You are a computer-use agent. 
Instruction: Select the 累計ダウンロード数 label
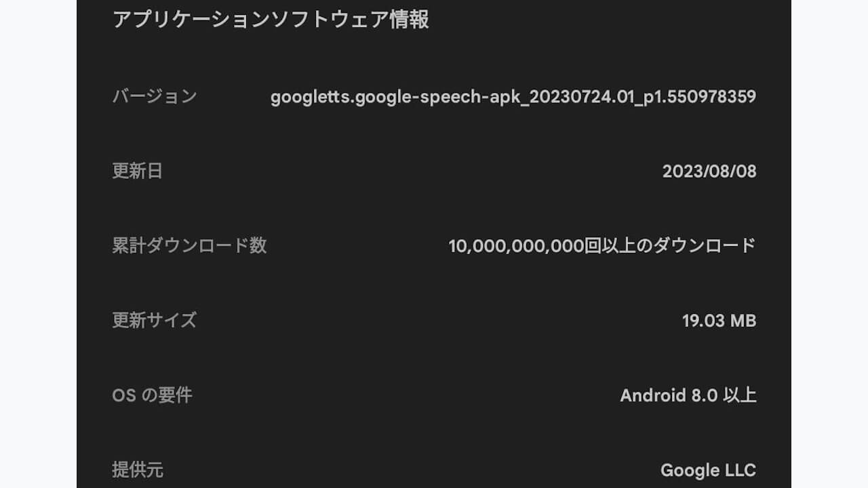[189, 246]
